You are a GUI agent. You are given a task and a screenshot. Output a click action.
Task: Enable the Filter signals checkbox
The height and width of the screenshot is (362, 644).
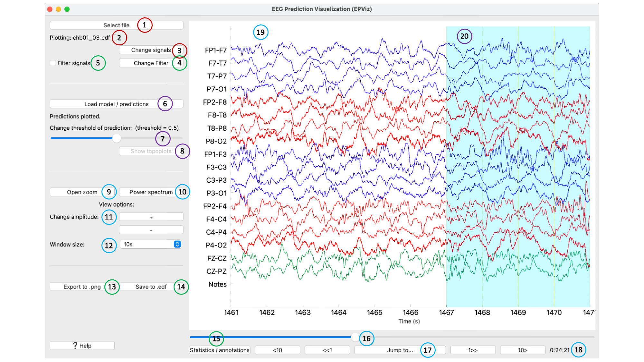(x=53, y=63)
